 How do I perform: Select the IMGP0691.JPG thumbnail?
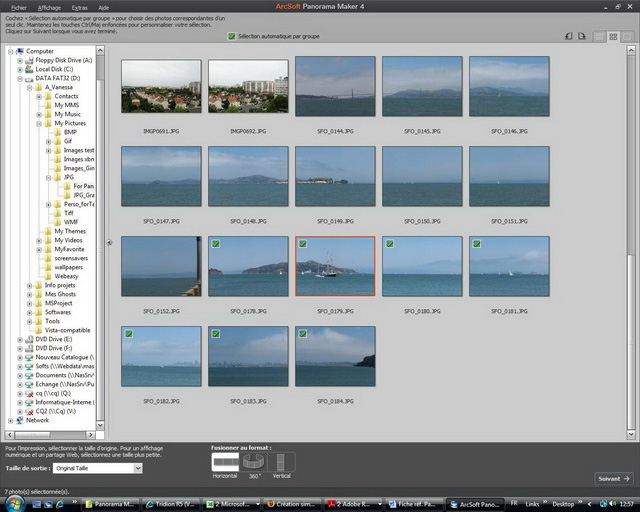tap(161, 85)
